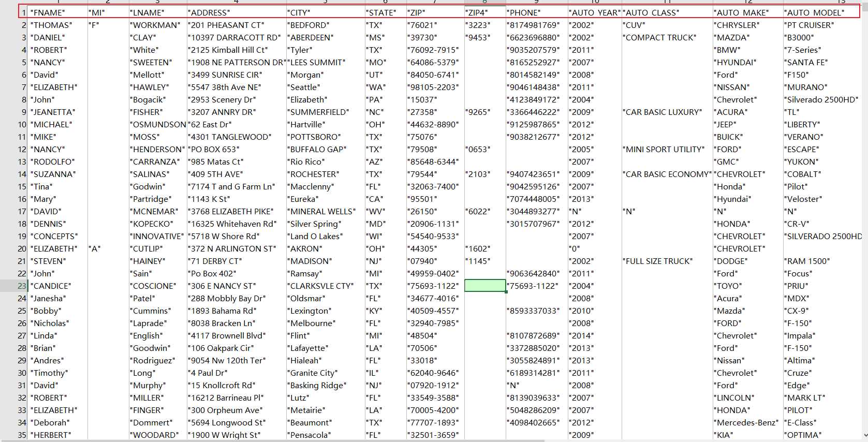Viewport: 868px width, 442px height.
Task: Click the "OSMUNDSON" last name cell
Action: 158,124
